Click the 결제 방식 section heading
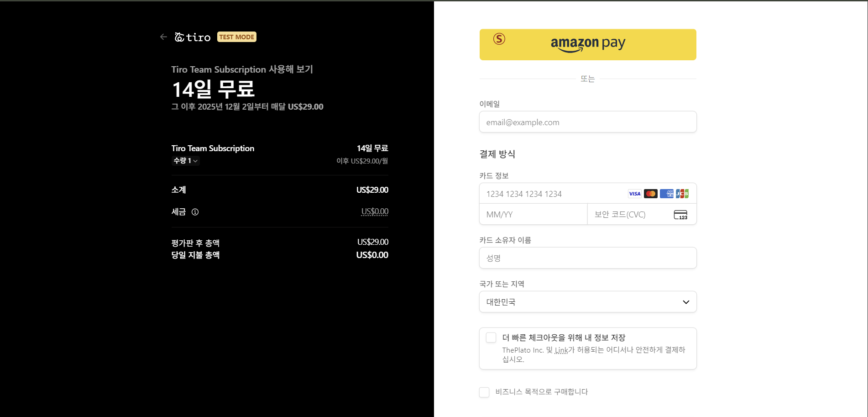868x417 pixels. pos(497,154)
